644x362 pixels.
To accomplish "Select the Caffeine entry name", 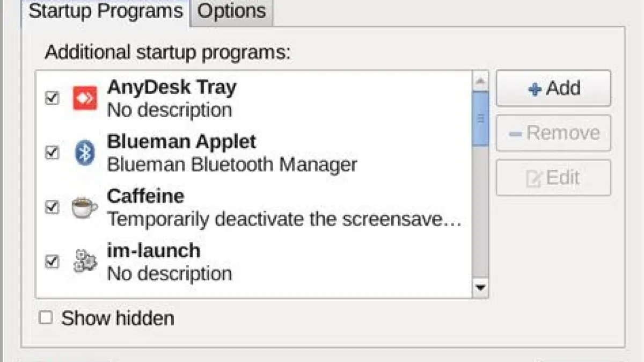I will 145,196.
